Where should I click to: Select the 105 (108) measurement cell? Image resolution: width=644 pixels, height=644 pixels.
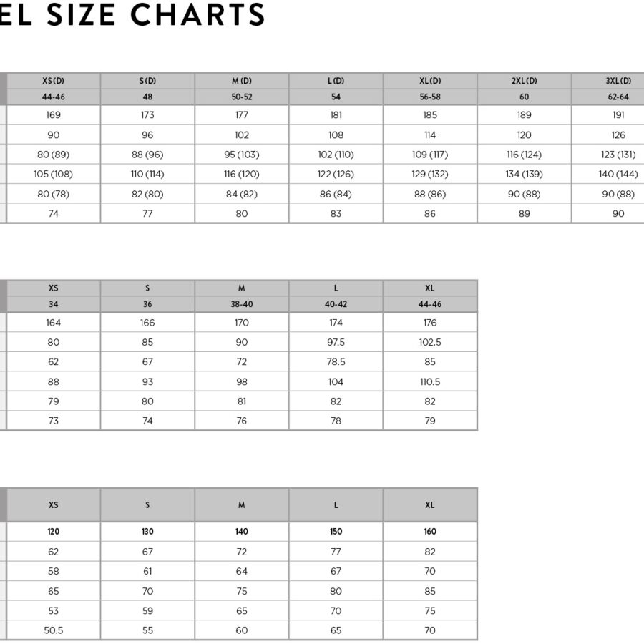(54, 174)
